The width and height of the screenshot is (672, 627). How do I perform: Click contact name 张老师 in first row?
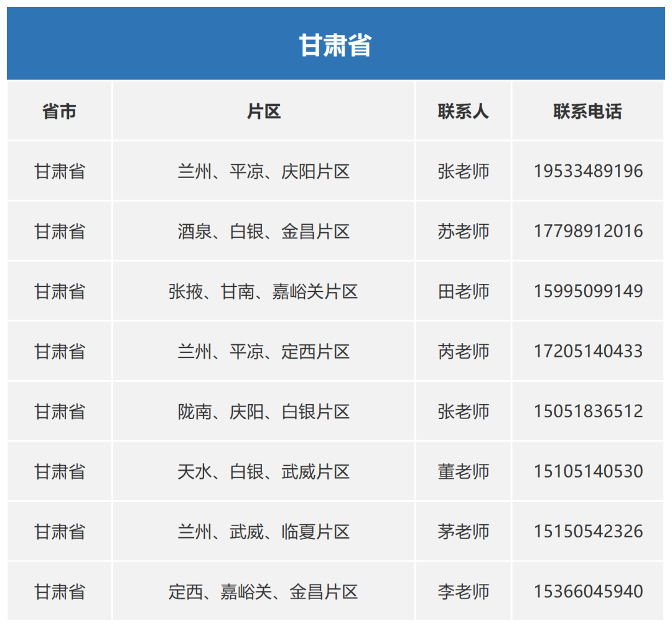464,171
